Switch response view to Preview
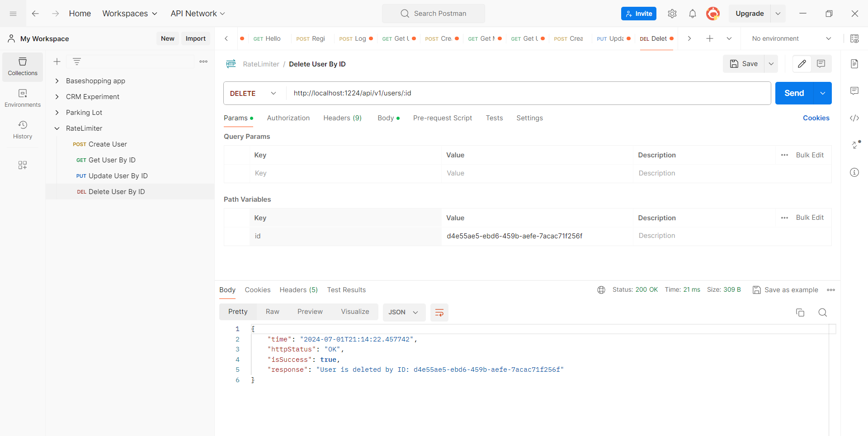The height and width of the screenshot is (436, 868). tap(310, 312)
